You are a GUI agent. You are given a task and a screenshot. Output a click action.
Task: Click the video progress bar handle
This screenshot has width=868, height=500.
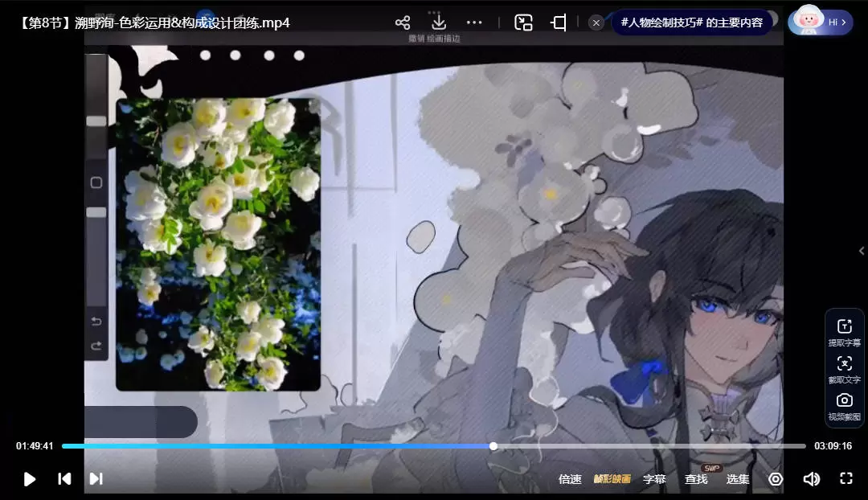(x=493, y=446)
